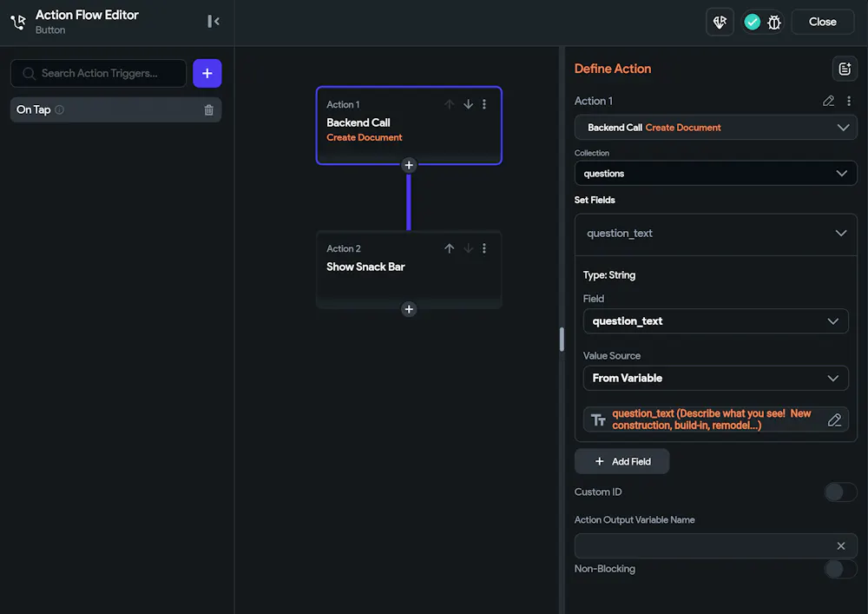This screenshot has height=614, width=868.
Task: Click Add Field button
Action: [x=621, y=461]
